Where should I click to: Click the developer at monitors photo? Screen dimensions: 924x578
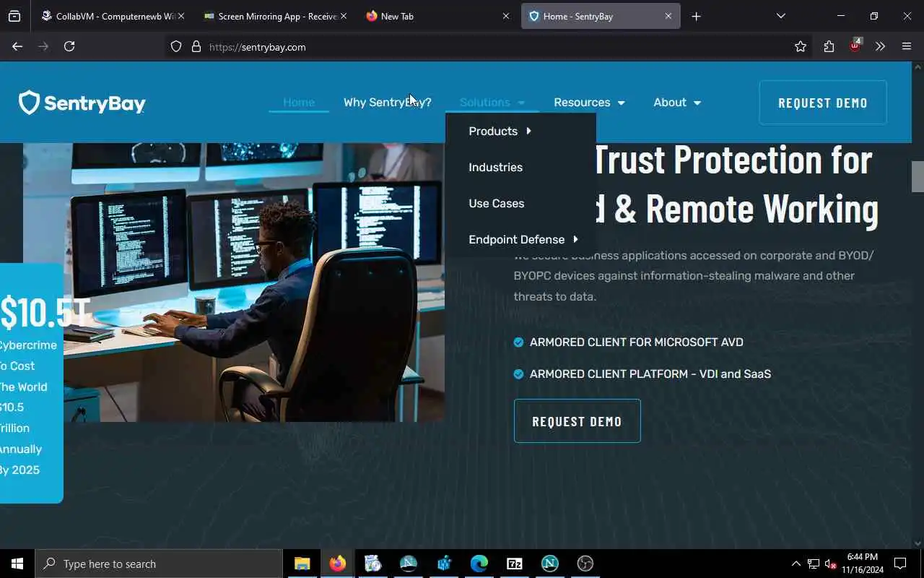pyautogui.click(x=234, y=282)
